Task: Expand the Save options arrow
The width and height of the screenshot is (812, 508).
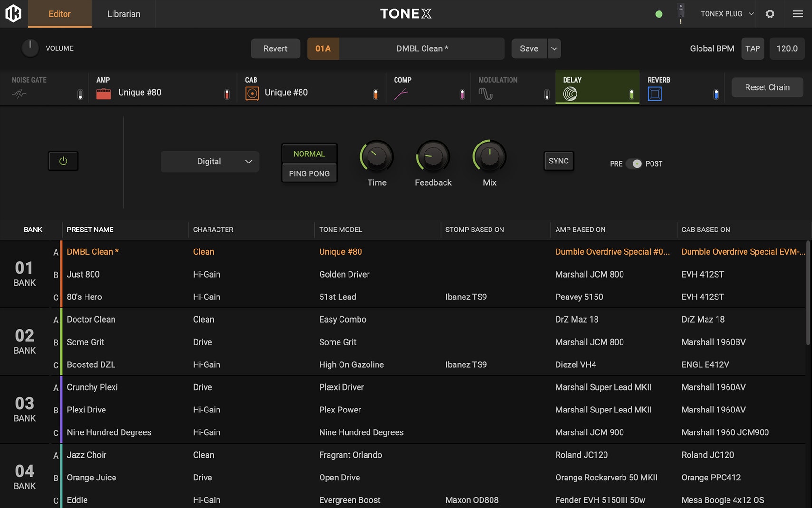Action: pos(554,48)
